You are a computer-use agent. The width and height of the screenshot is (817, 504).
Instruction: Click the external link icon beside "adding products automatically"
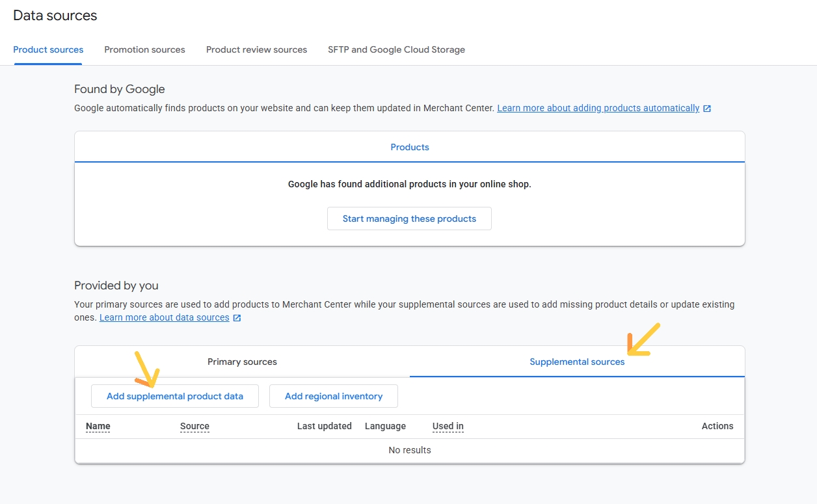tap(706, 108)
